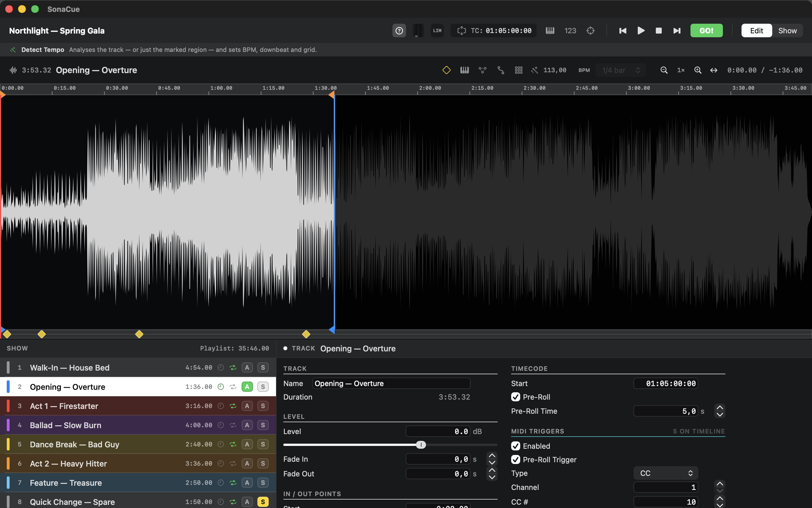Increase MIDI Channel with up arrow
The image size is (812, 508).
(720, 484)
